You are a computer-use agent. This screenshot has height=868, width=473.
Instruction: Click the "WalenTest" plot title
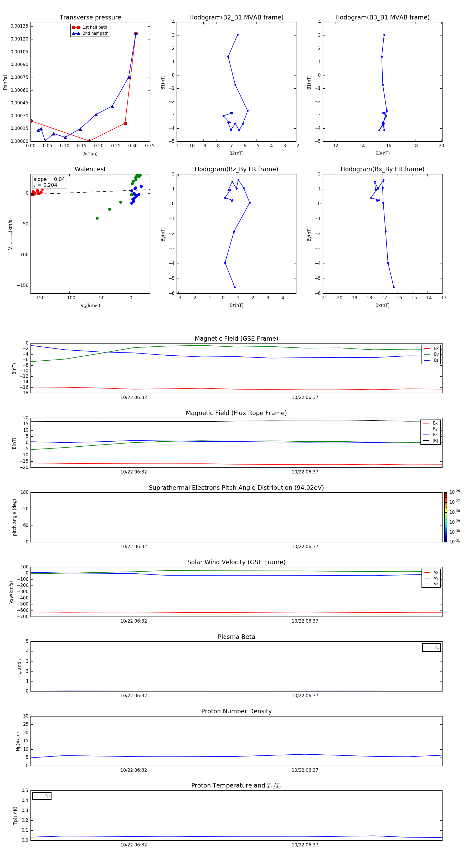[90, 169]
